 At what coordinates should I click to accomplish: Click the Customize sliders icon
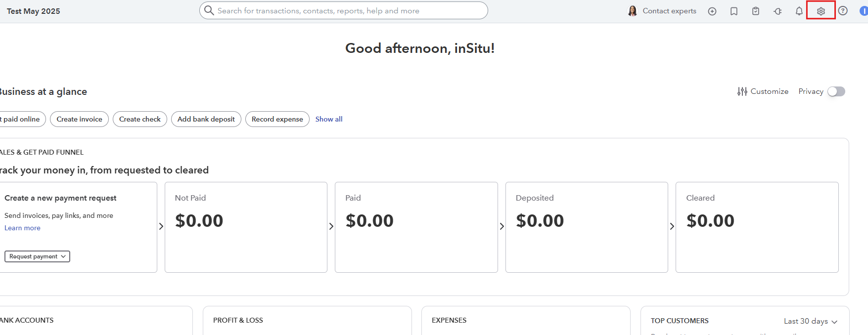(x=742, y=91)
